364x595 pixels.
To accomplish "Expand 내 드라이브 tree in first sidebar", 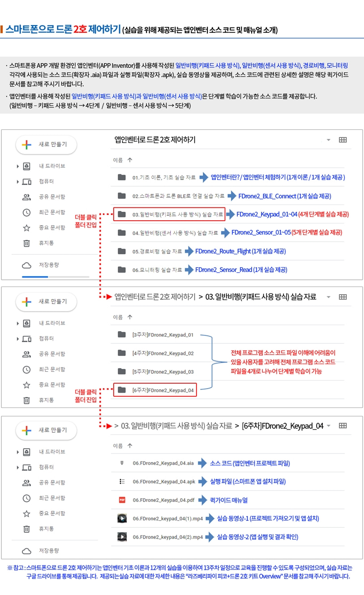I will point(17,166).
